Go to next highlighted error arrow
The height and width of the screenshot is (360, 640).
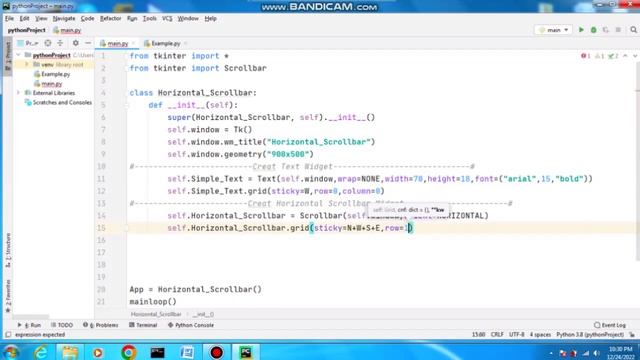635,56
